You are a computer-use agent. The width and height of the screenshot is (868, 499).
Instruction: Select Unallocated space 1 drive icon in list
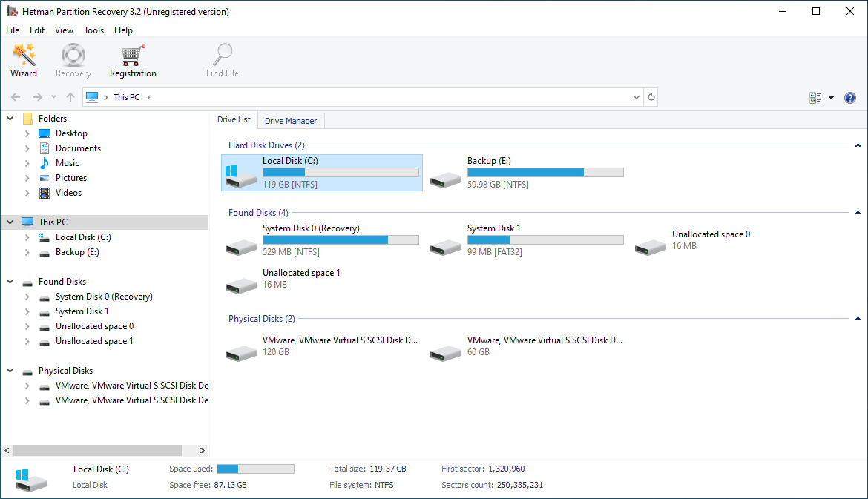[241, 285]
